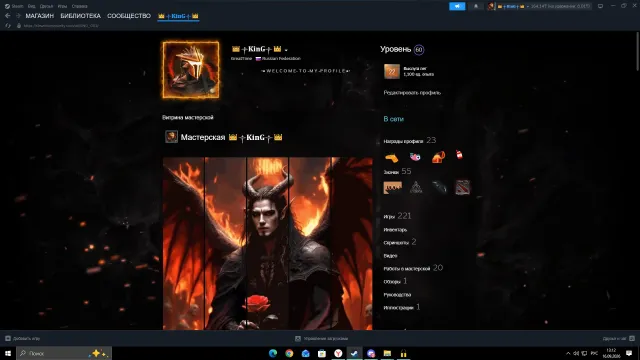Click the 100+ badge icon
640x360 pixels.
[x=393, y=187]
